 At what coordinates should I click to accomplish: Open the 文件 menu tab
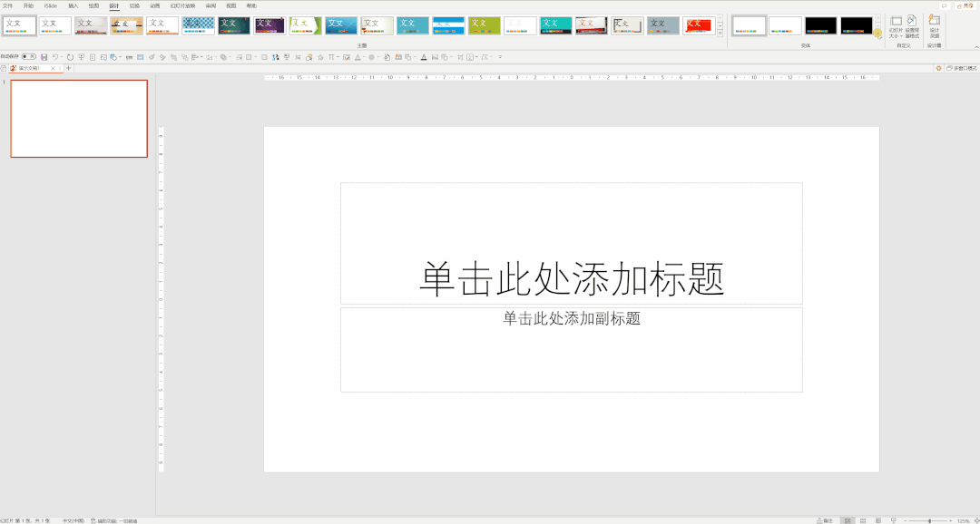(x=8, y=5)
